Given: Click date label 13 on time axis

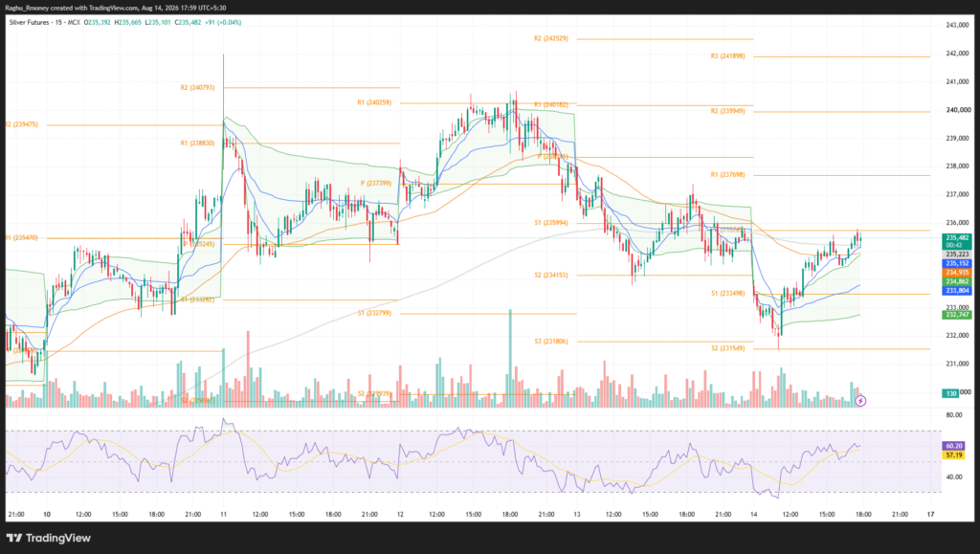Looking at the screenshot, I should [x=577, y=515].
